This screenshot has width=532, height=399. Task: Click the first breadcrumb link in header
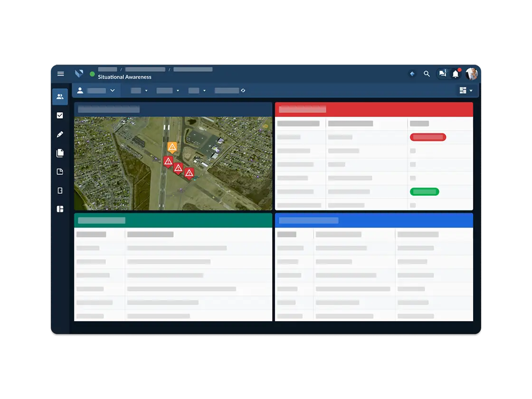tap(107, 69)
